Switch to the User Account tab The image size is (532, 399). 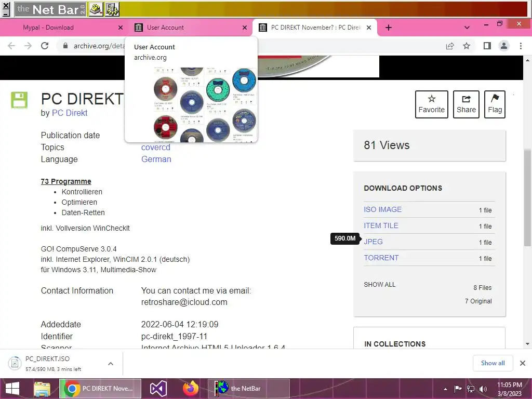point(165,28)
